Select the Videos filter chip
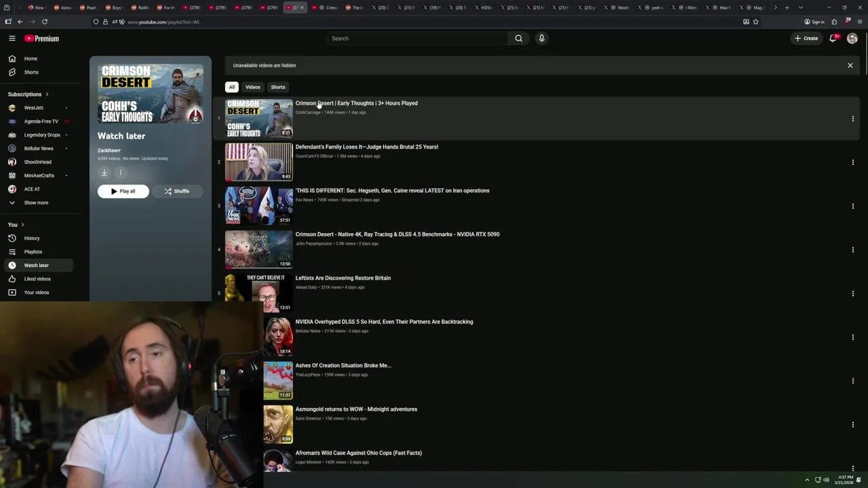Viewport: 868px width, 488px height. pos(253,87)
